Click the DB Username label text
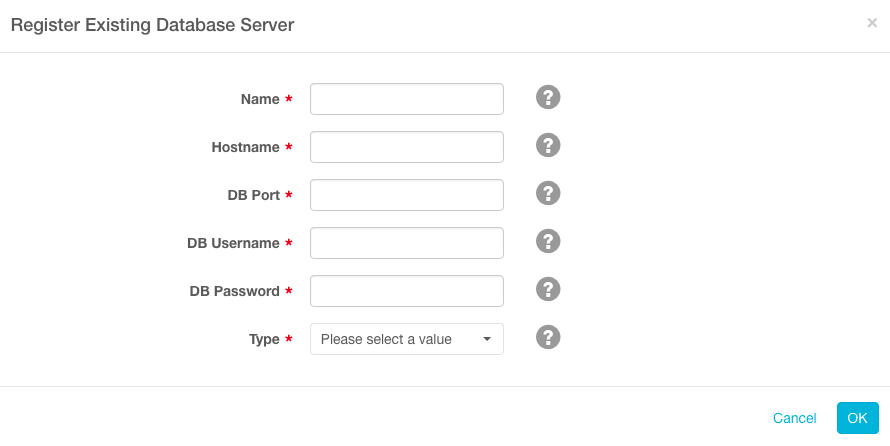The width and height of the screenshot is (890, 446). coord(233,243)
